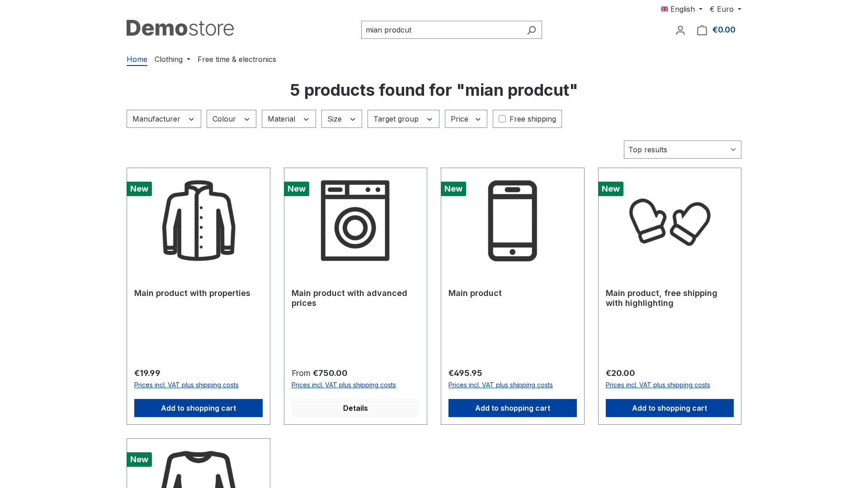The height and width of the screenshot is (488, 868).
Task: Click the search input field
Action: (443, 30)
